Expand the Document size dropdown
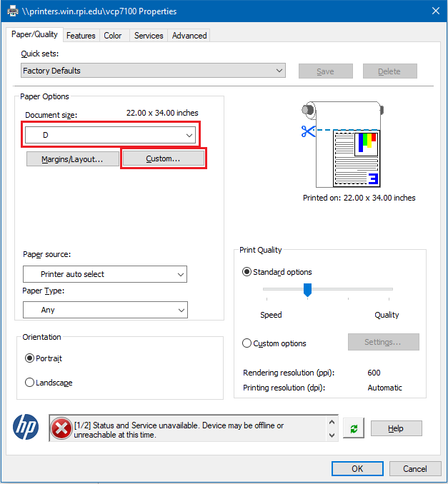The image size is (448, 484). pos(111,135)
